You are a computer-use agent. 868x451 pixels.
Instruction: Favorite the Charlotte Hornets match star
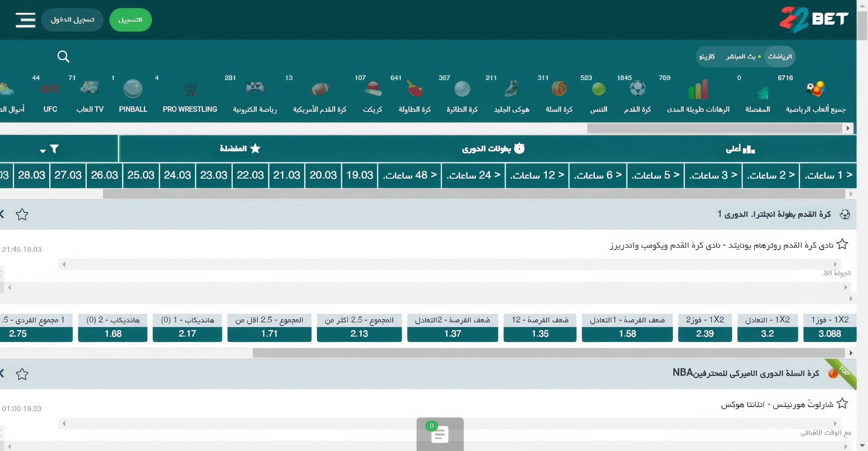842,403
